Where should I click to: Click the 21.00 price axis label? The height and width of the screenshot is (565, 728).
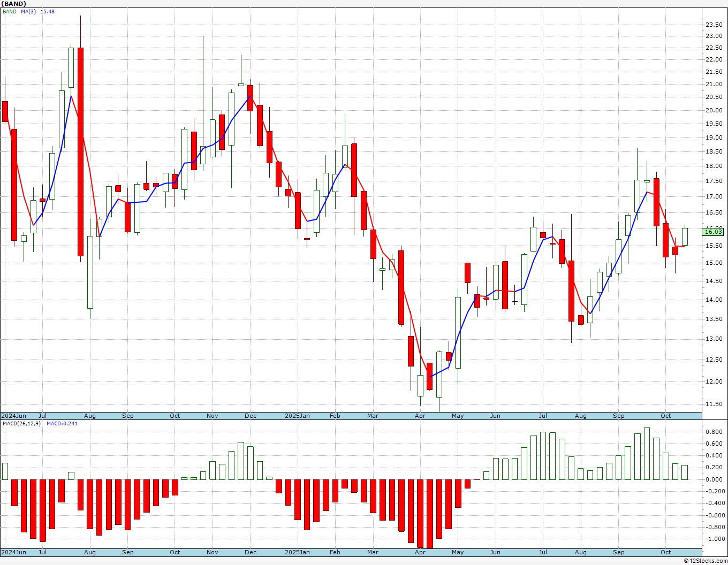(x=714, y=84)
